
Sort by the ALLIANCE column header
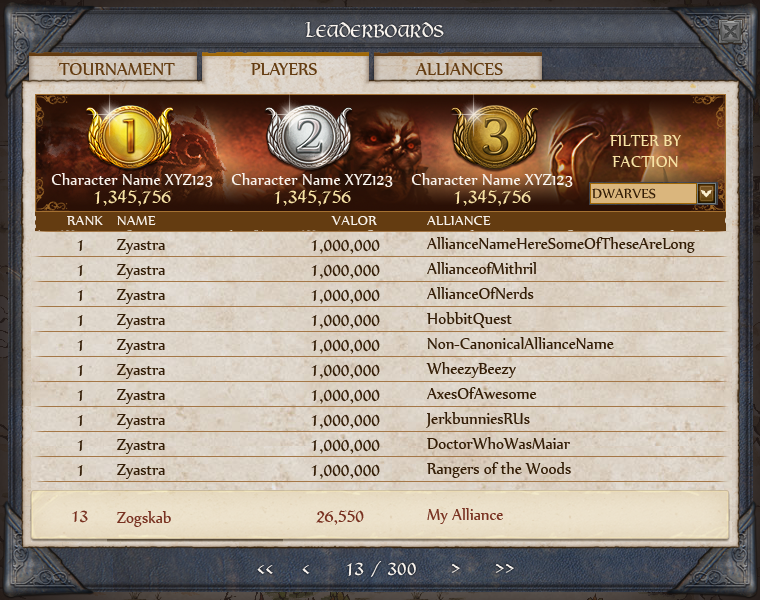pos(459,221)
